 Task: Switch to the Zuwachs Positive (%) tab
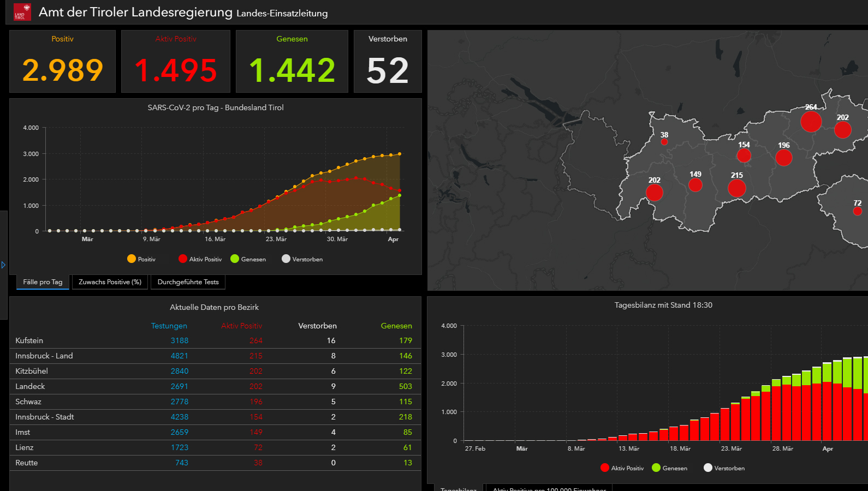110,282
